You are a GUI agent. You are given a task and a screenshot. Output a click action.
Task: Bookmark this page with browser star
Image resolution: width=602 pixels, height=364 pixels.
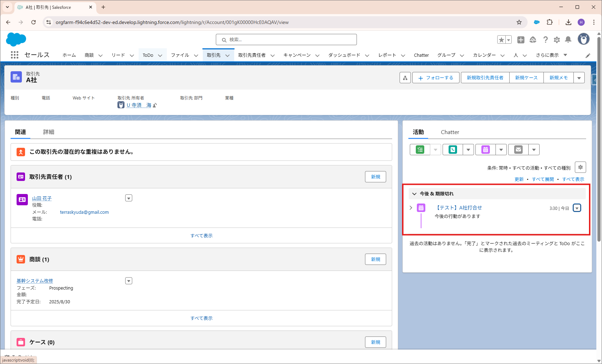(x=519, y=22)
